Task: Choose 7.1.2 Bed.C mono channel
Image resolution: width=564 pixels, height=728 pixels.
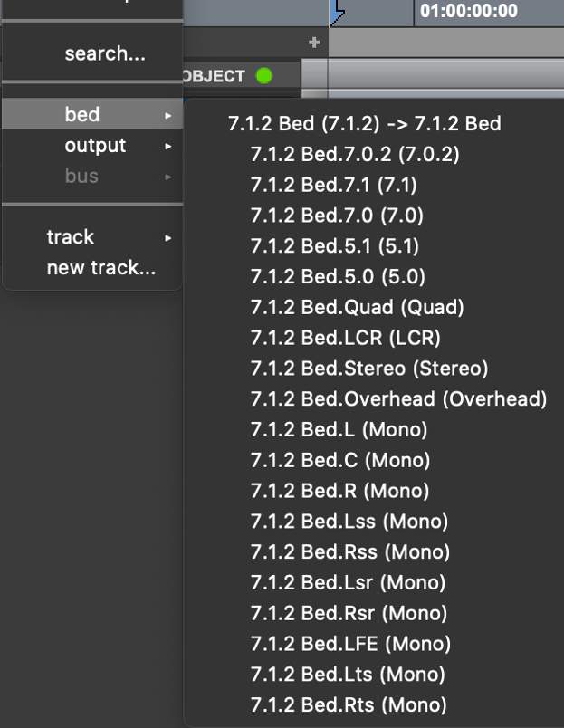Action: [x=339, y=461]
